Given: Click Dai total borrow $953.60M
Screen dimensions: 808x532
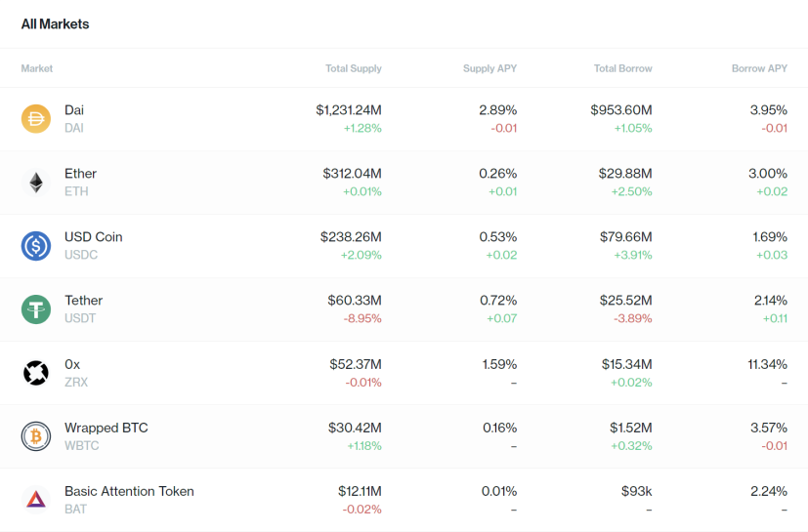Looking at the screenshot, I should coord(621,110).
